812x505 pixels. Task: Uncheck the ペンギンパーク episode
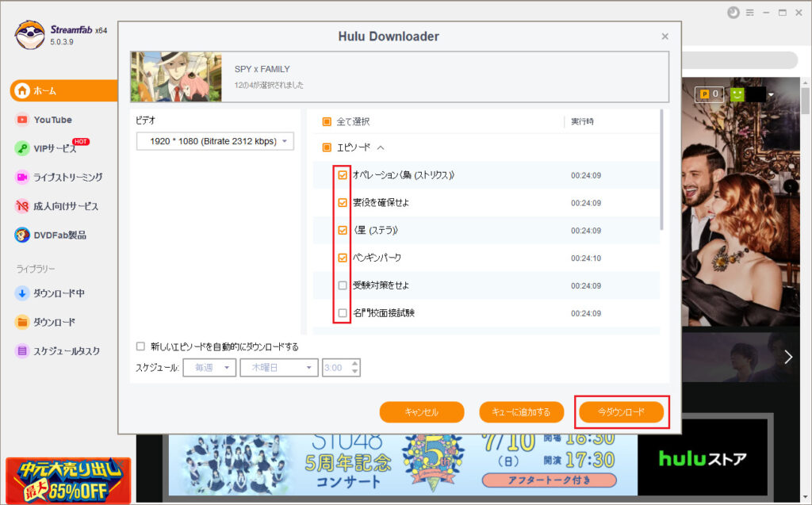point(343,258)
